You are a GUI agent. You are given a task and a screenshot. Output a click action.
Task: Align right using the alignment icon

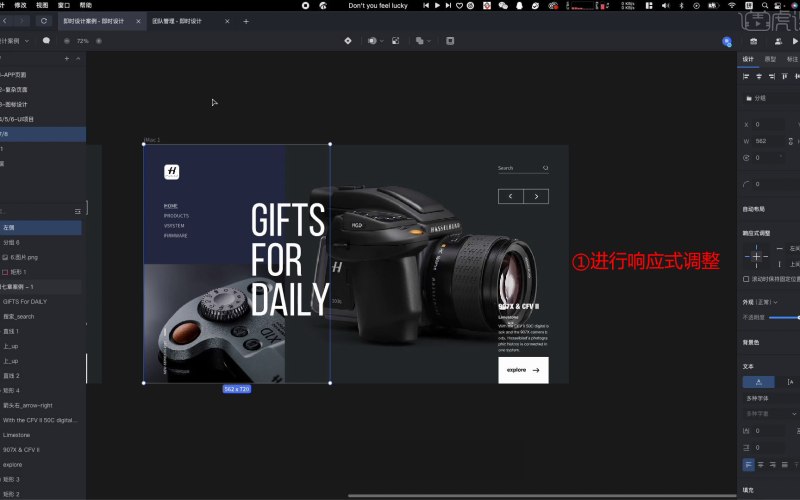(x=771, y=77)
